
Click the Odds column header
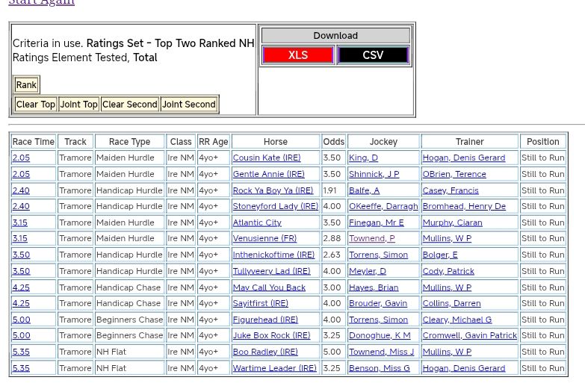click(333, 142)
